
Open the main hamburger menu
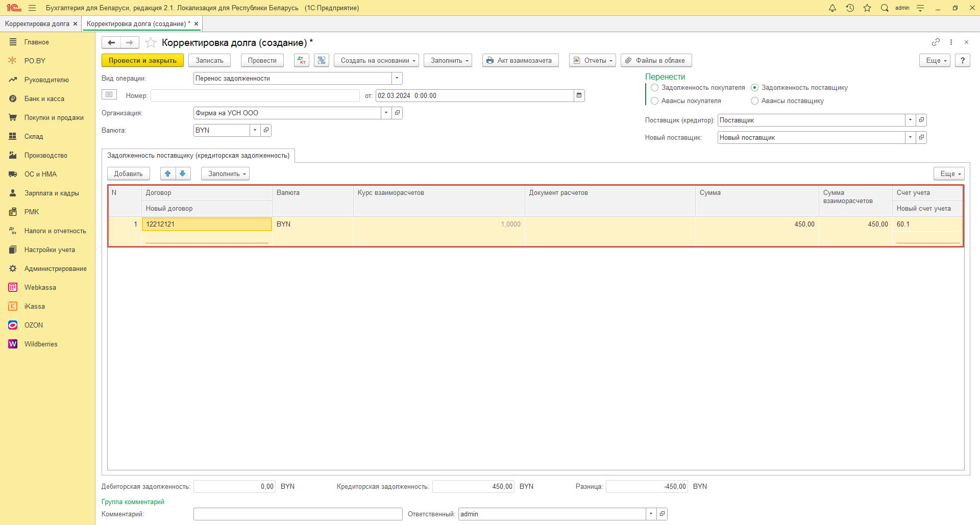click(x=32, y=8)
